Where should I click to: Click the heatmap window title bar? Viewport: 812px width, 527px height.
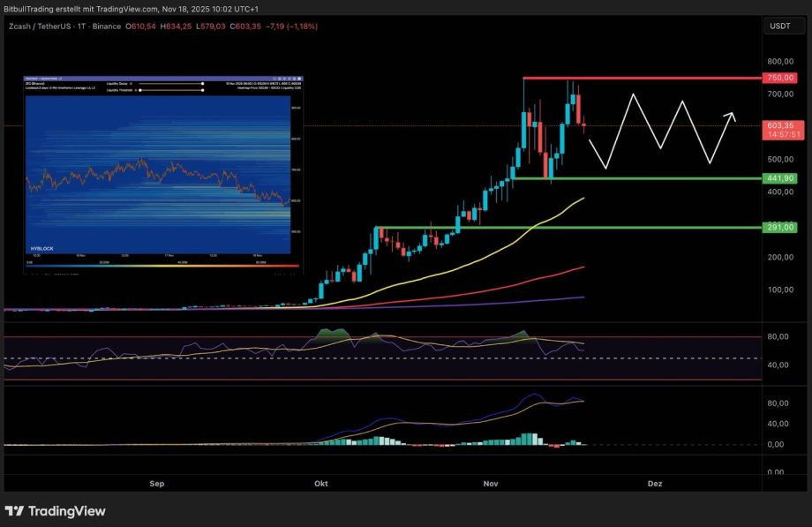(x=132, y=79)
